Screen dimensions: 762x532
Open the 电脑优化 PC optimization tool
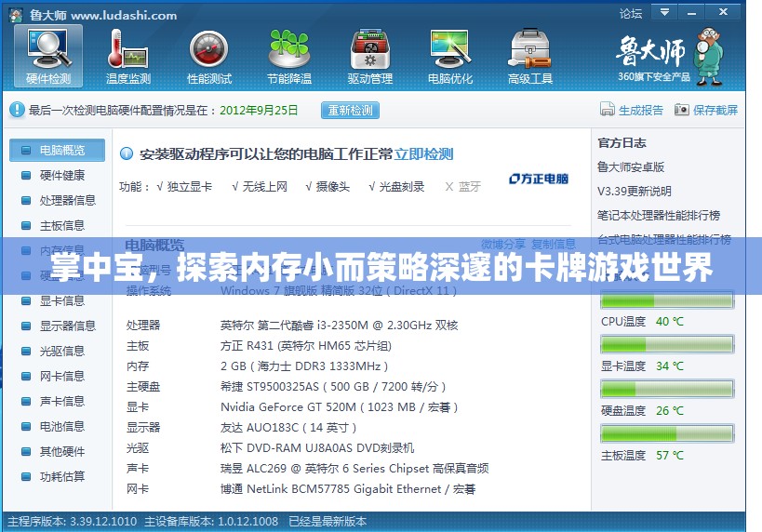point(450,57)
